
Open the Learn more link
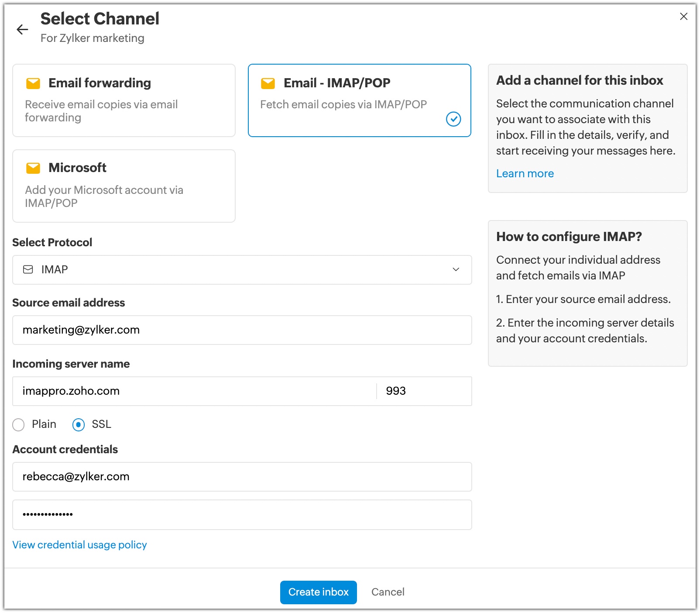click(x=525, y=173)
